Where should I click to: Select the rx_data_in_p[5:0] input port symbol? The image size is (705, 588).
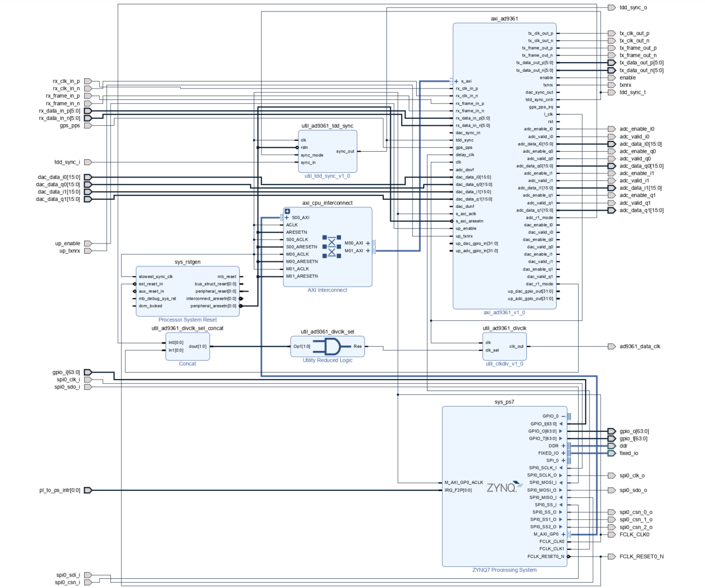[x=88, y=111]
